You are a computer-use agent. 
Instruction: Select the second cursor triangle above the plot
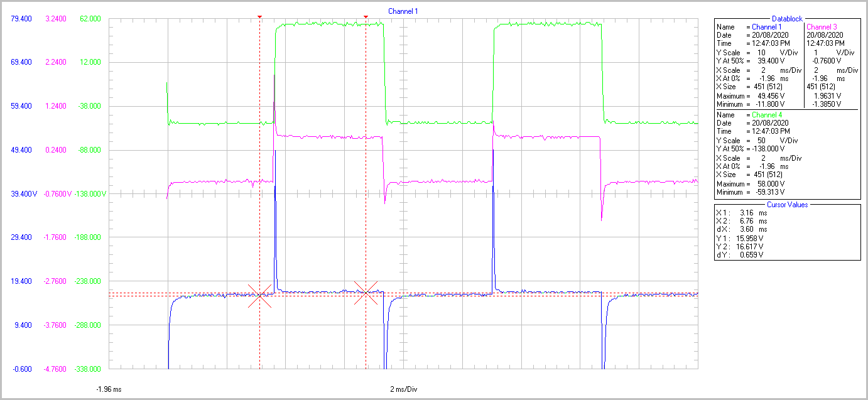[x=366, y=17]
